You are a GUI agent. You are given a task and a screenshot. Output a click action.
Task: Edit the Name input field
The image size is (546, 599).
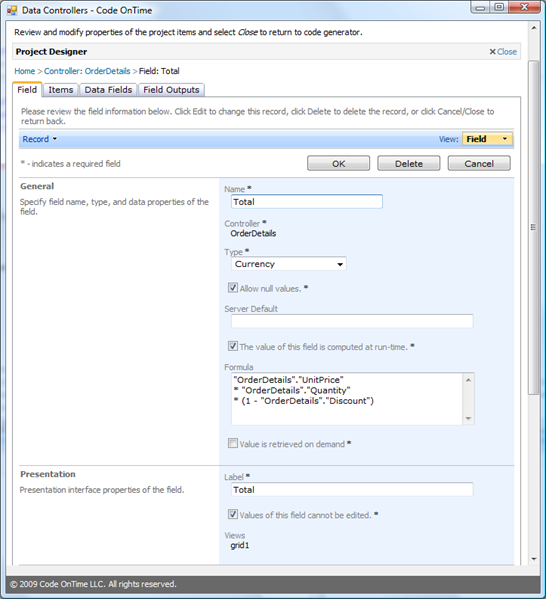(x=307, y=202)
